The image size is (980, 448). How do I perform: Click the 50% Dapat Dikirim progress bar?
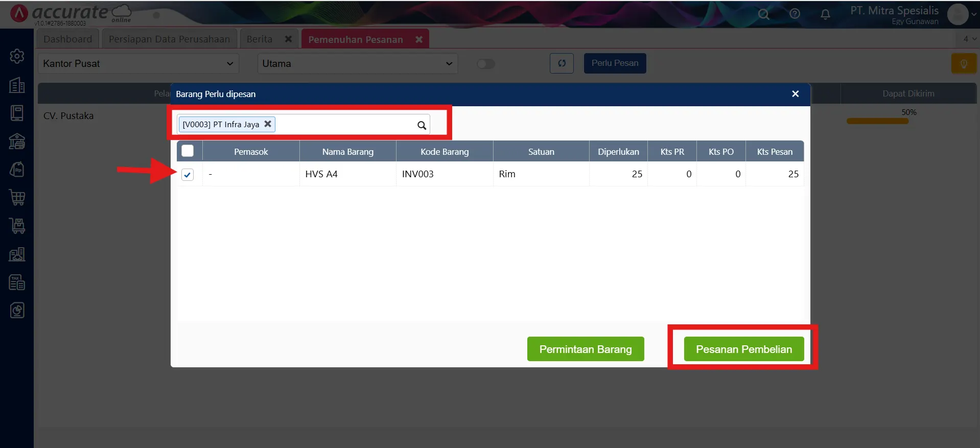(877, 121)
